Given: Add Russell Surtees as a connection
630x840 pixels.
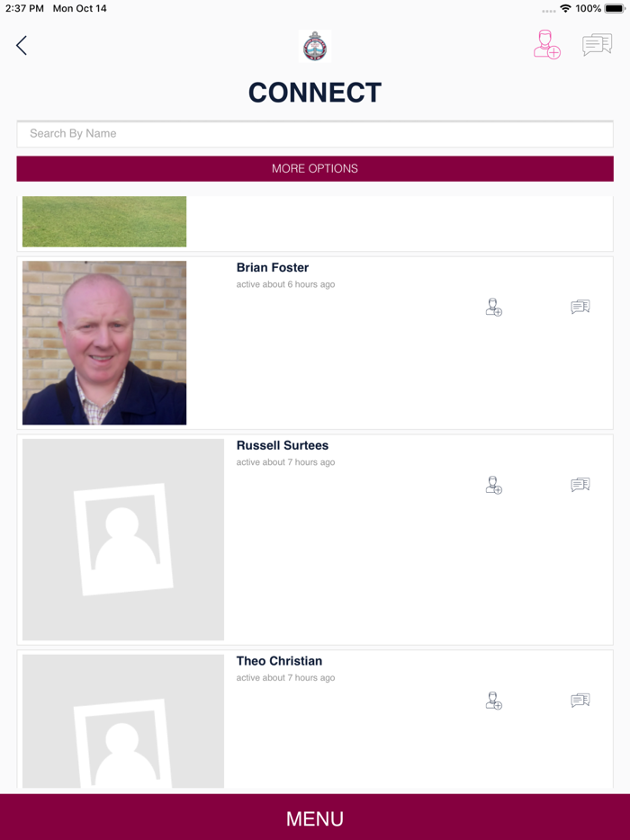Looking at the screenshot, I should tap(494, 486).
